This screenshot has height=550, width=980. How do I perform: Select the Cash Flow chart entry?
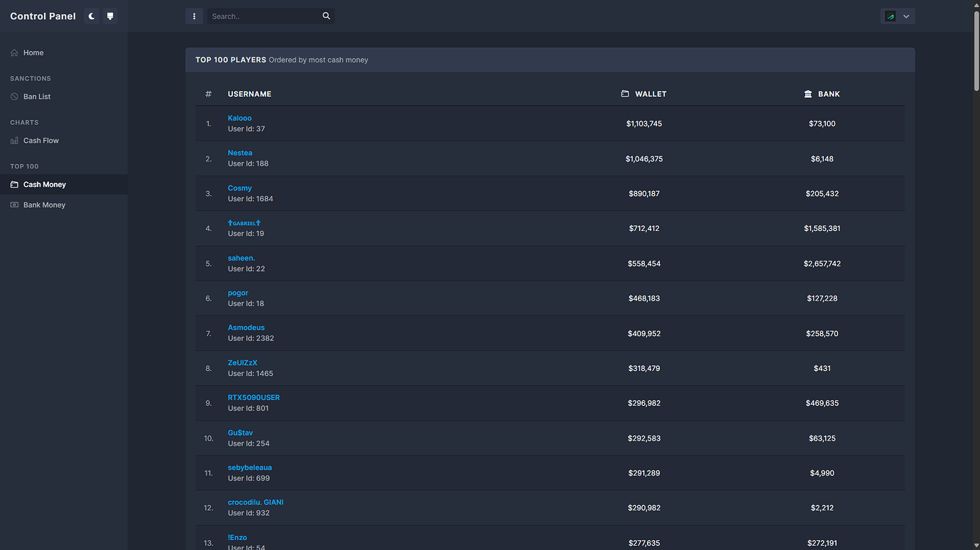(x=40, y=140)
